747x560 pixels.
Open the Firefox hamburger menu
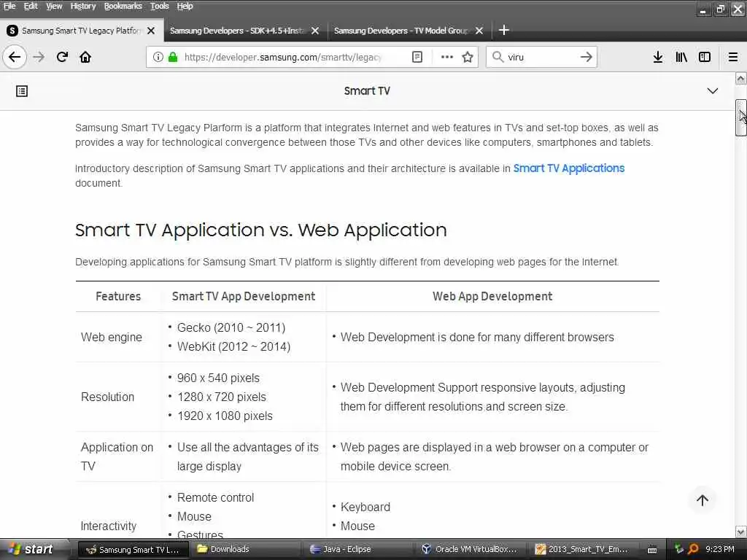point(732,57)
